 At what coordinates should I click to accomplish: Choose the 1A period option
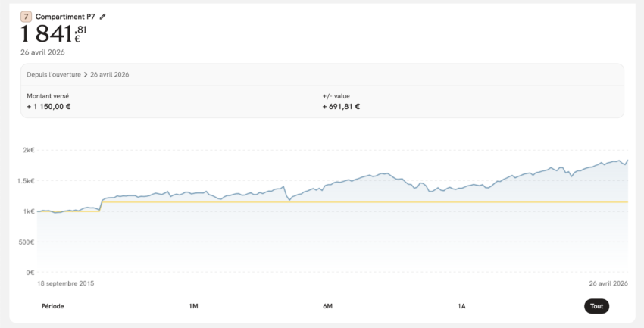click(x=461, y=306)
